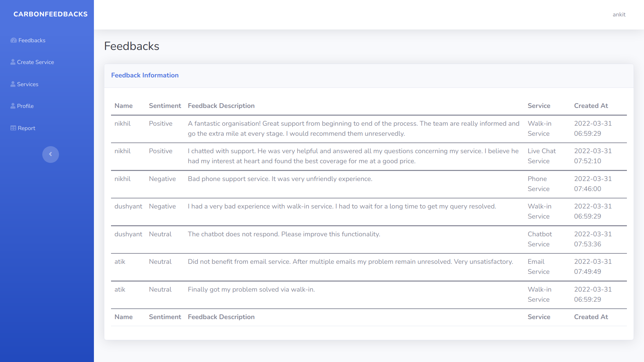The height and width of the screenshot is (362, 644).
Task: Sort table by Name column header
Action: [123, 106]
